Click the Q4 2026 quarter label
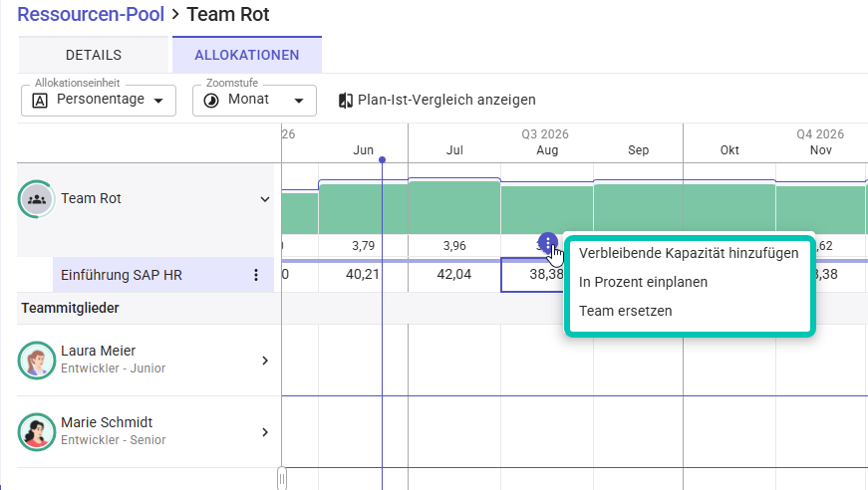 (820, 134)
